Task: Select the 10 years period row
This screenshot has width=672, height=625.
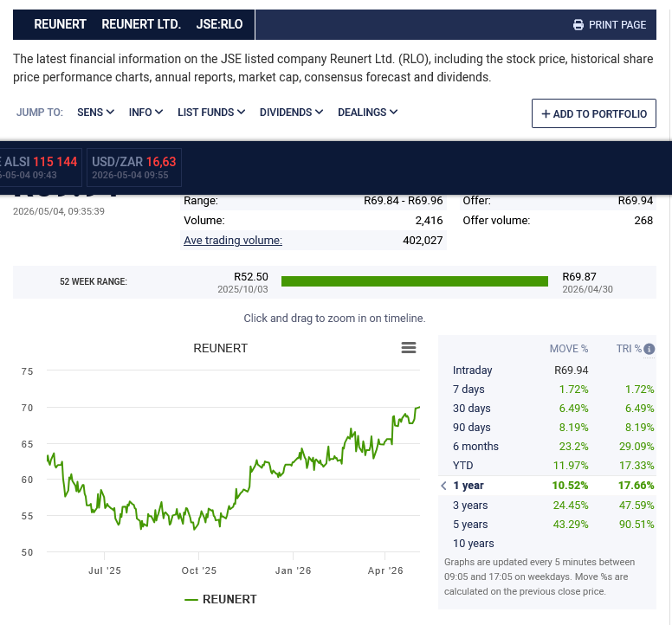Action: [x=546, y=543]
